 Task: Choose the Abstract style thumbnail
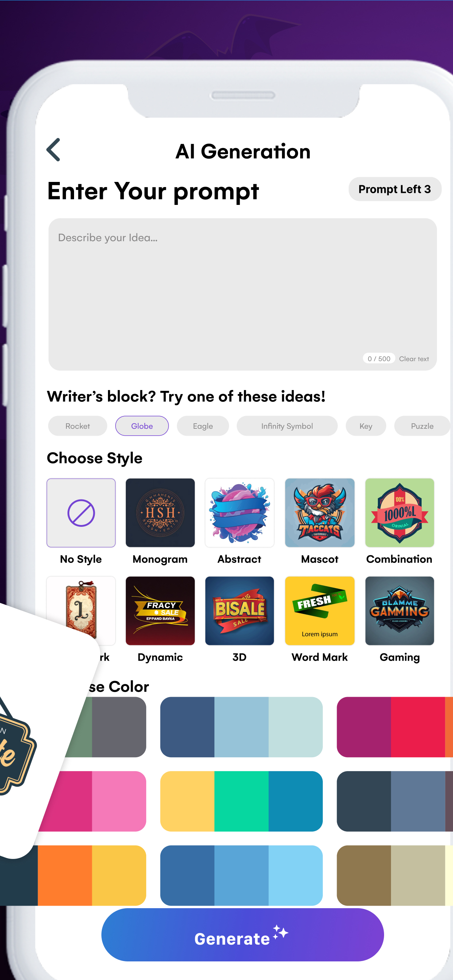click(239, 513)
